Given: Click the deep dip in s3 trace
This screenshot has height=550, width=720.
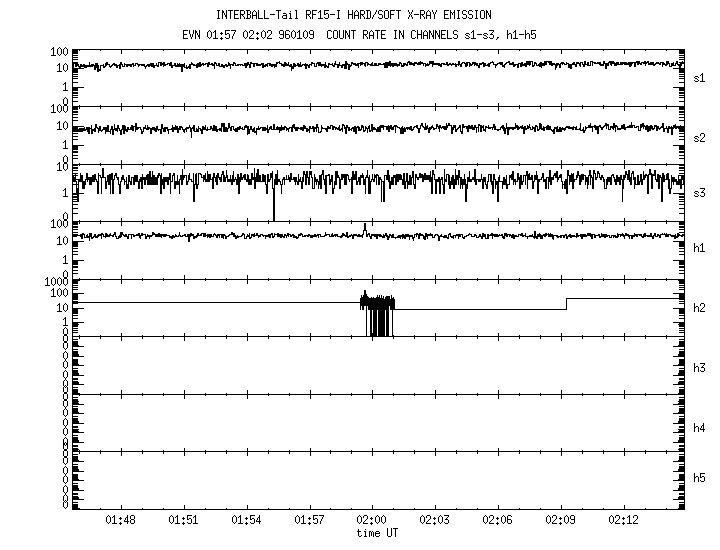Looking at the screenshot, I should coord(273,205).
